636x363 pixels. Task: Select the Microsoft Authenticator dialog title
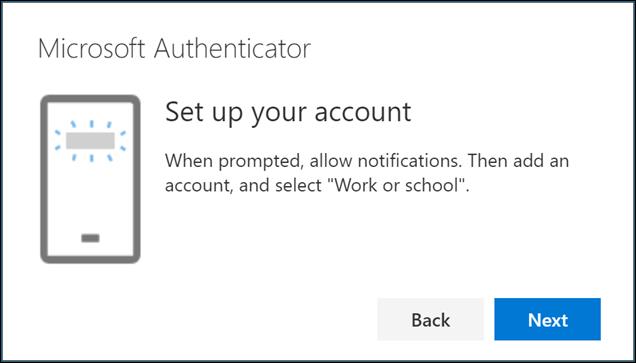(174, 49)
